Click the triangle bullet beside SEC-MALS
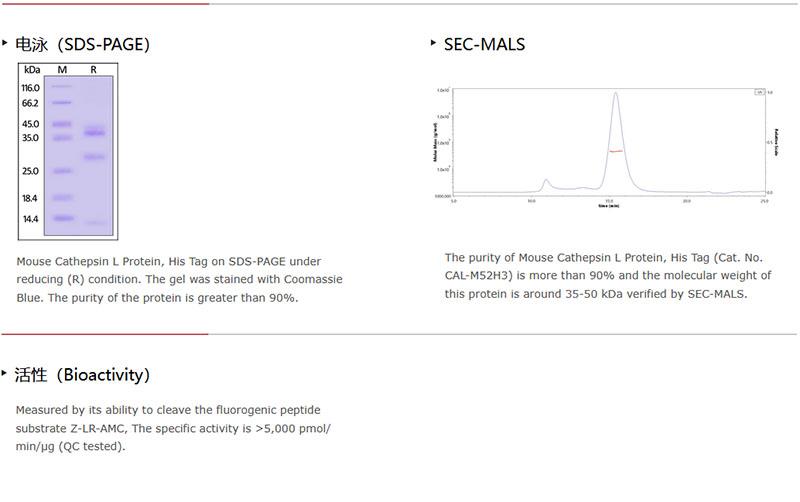This screenshot has width=800, height=502. click(434, 42)
